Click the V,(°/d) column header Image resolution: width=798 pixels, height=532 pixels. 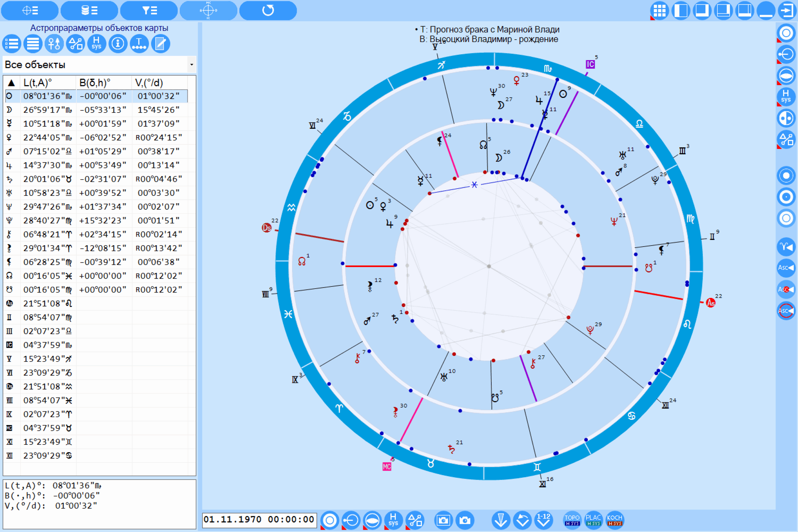160,83
